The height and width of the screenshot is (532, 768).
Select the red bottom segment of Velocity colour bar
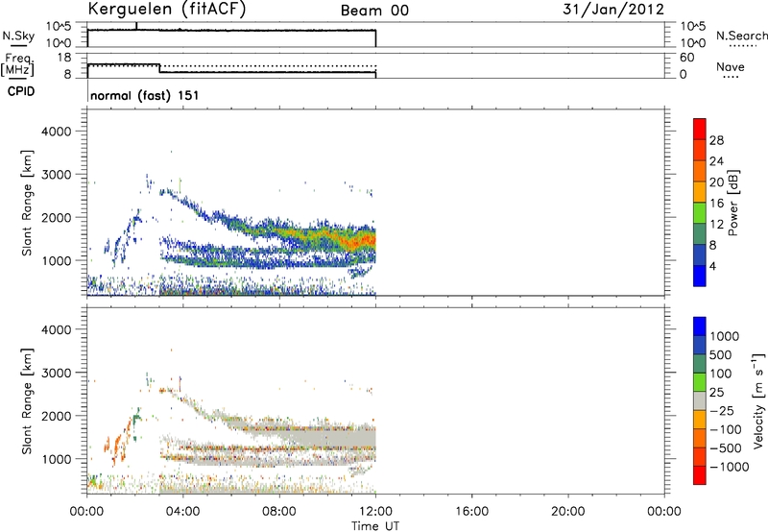[700, 475]
